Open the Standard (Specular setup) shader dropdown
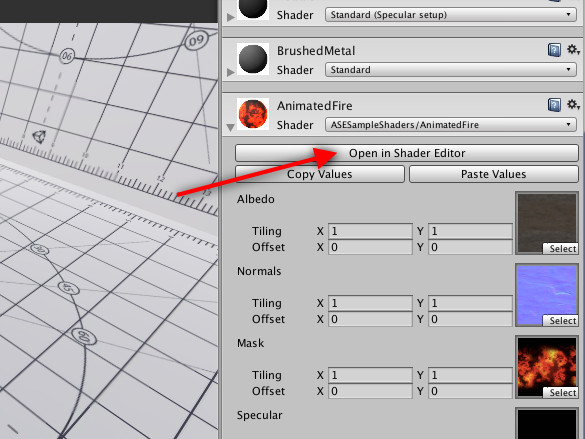The height and width of the screenshot is (439, 585). coord(451,15)
